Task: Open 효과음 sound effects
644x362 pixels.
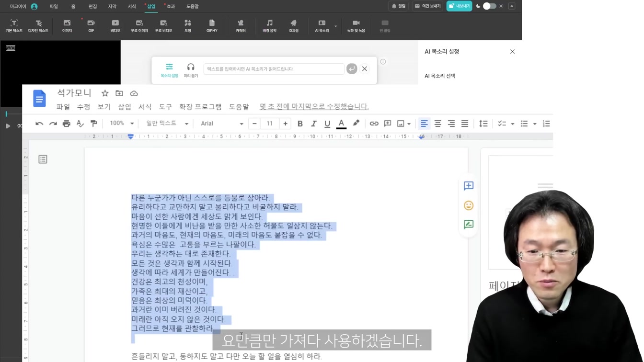Action: tap(294, 26)
